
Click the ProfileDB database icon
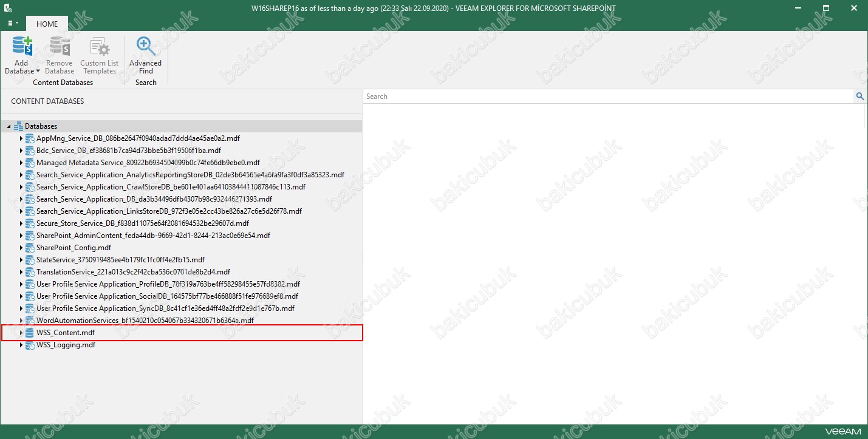(x=30, y=284)
